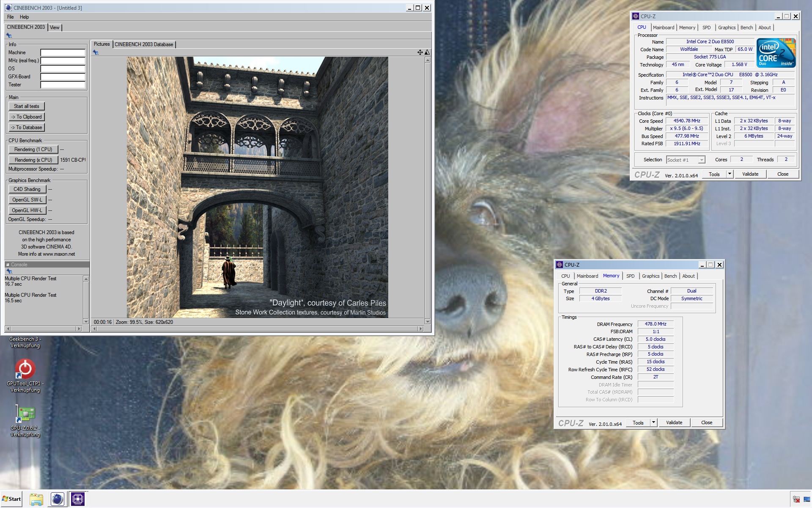Open SPD tab in upper CPU-Z
This screenshot has height=508, width=812.
(x=707, y=28)
